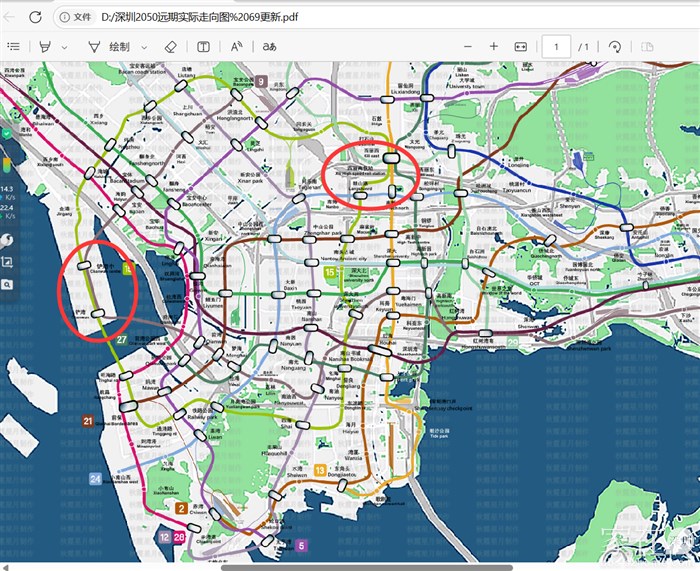Rotate the PDF page
The width and height of the screenshot is (700, 571).
pos(615,47)
